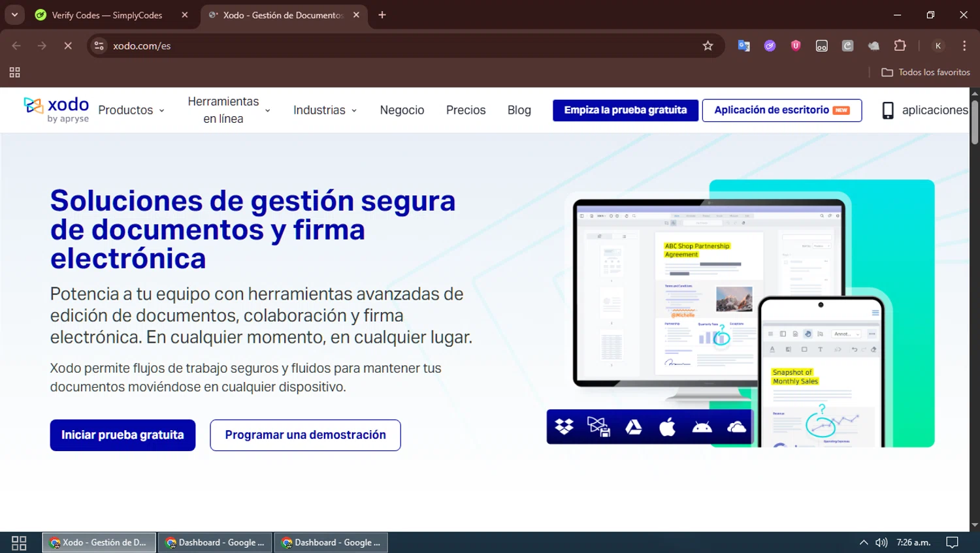Expand Herramientas en línea dropdown

pos(229,110)
